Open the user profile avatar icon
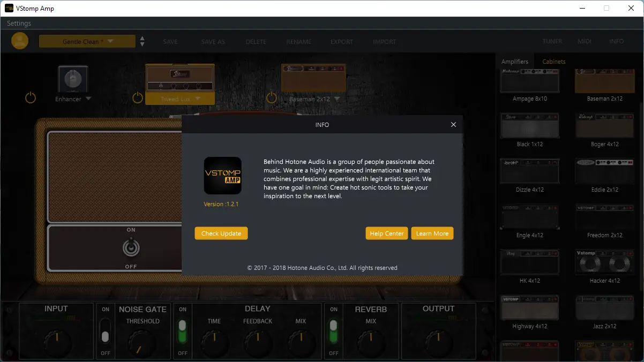 click(20, 41)
